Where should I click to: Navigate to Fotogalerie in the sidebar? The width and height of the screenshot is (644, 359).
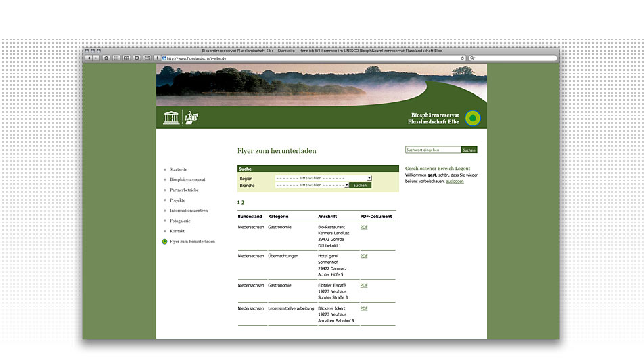[x=180, y=221]
